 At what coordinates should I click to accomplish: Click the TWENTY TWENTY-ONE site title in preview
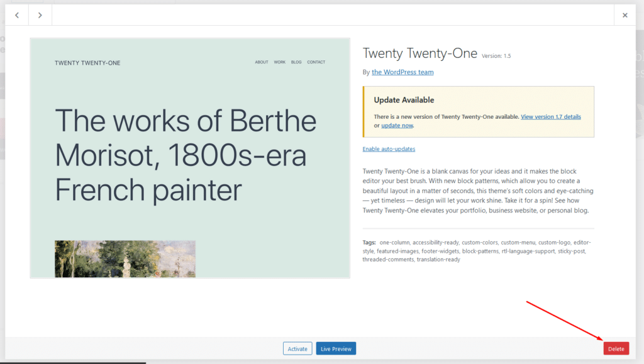87,63
